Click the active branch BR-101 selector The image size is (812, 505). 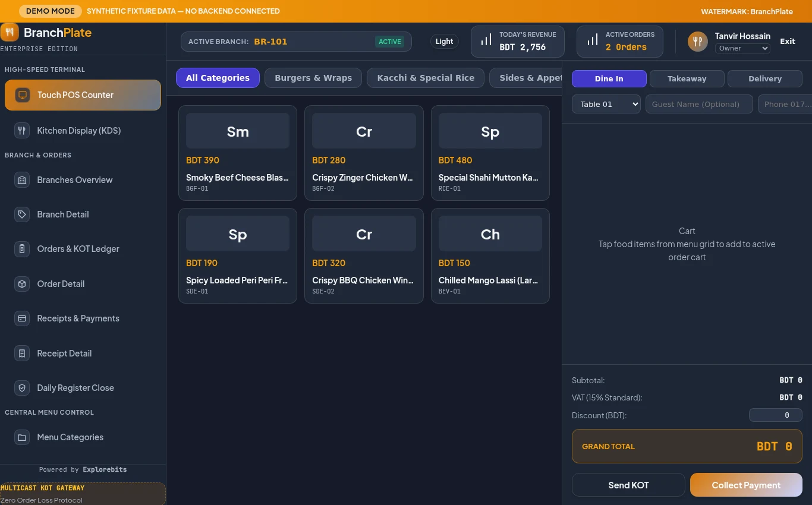click(296, 42)
